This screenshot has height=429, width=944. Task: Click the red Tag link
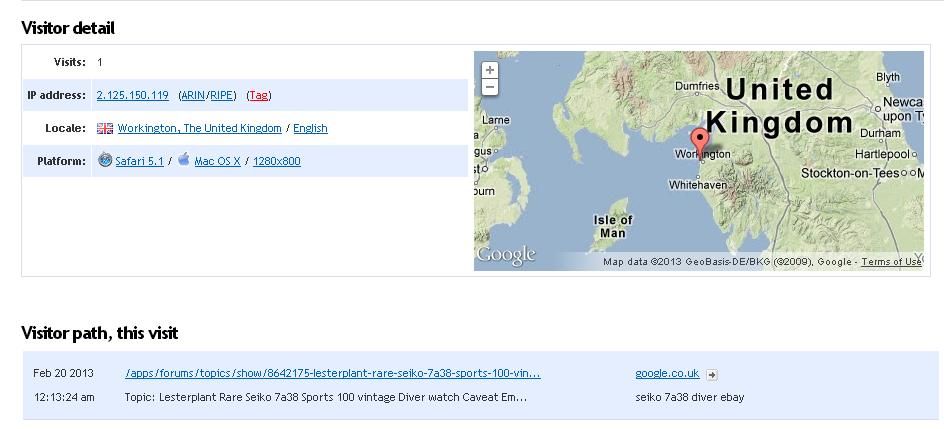(258, 95)
